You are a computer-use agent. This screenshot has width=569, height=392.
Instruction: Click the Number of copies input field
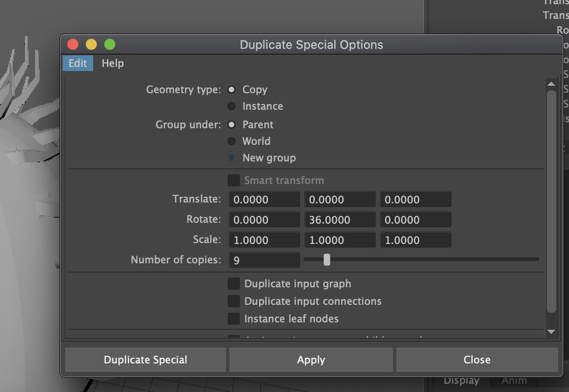pyautogui.click(x=265, y=260)
